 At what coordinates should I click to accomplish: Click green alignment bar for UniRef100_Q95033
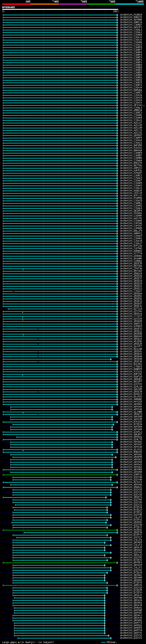pyautogui.click(x=60, y=585)
